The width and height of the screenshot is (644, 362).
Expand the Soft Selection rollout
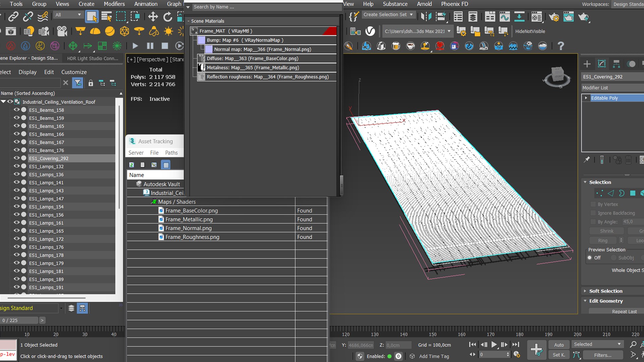605,291
